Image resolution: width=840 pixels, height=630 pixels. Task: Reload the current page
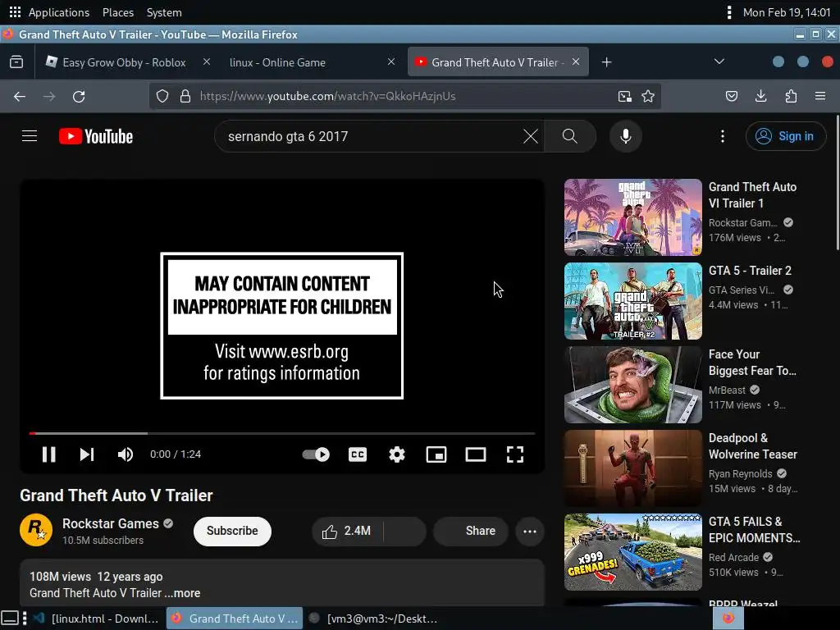(79, 97)
